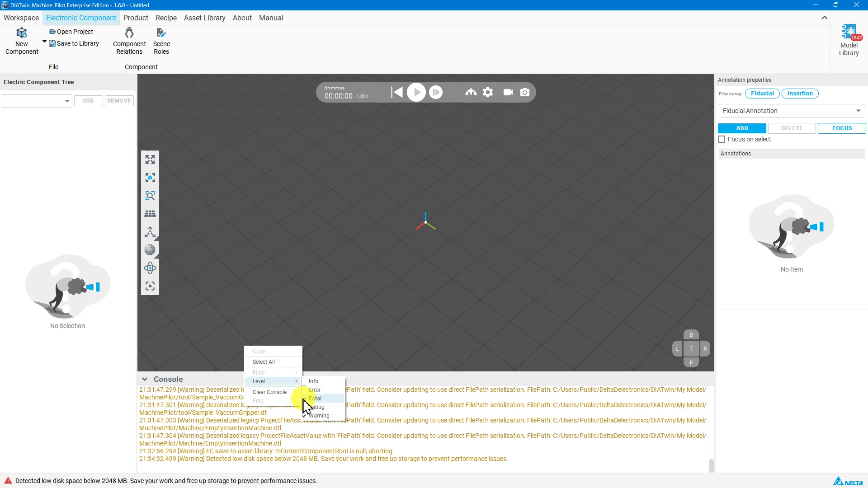Collapse the ribbon with the up chevron
868x488 pixels.
[824, 18]
